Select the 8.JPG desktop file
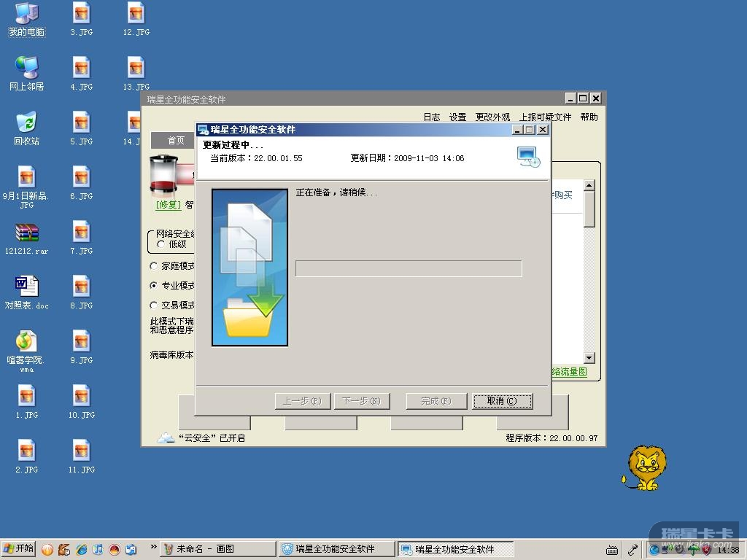The image size is (747, 560). tap(82, 292)
